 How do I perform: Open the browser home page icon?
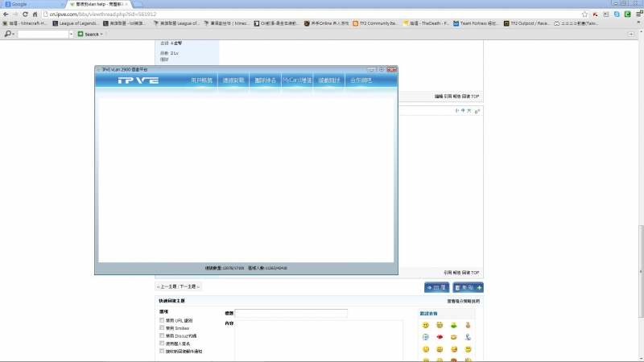[x=35, y=14]
